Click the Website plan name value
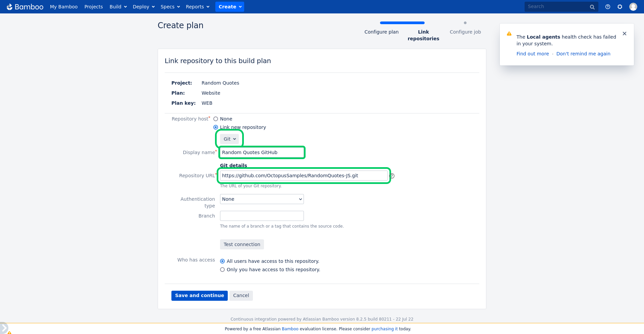 (x=211, y=93)
